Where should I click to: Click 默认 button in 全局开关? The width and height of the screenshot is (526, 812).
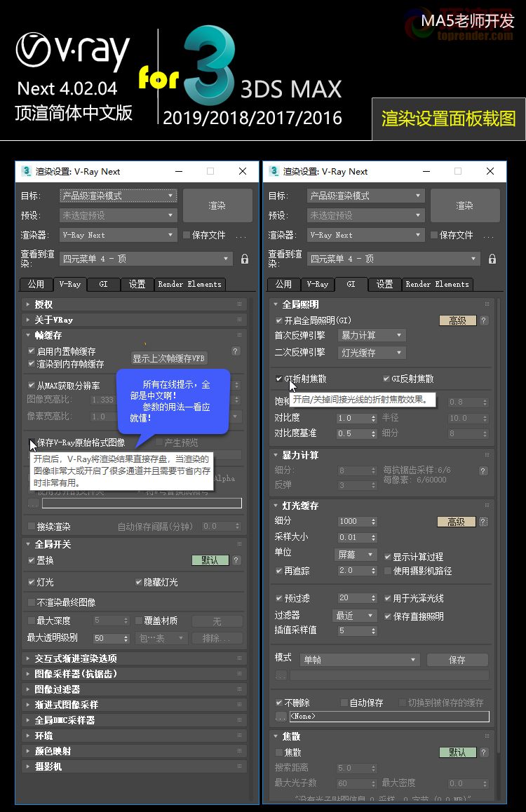(210, 560)
